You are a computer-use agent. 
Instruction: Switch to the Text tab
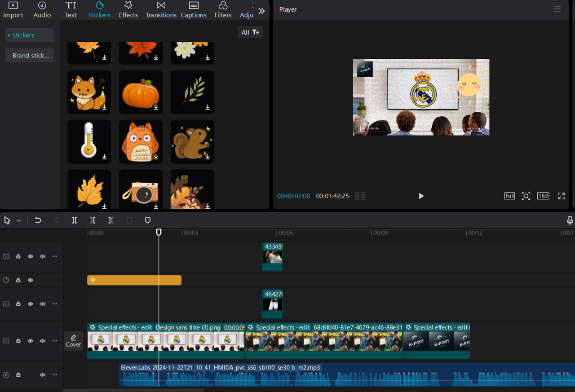click(71, 10)
